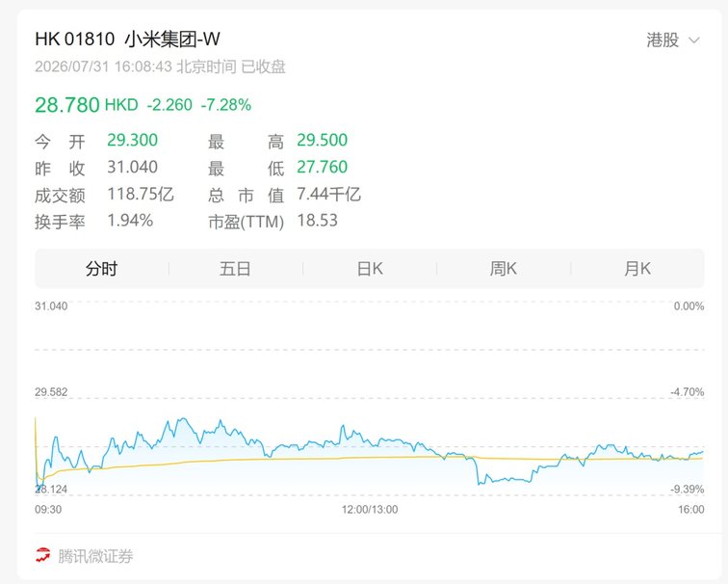Click the 31.040 axis price label
This screenshot has height=584, width=728.
[x=51, y=306]
